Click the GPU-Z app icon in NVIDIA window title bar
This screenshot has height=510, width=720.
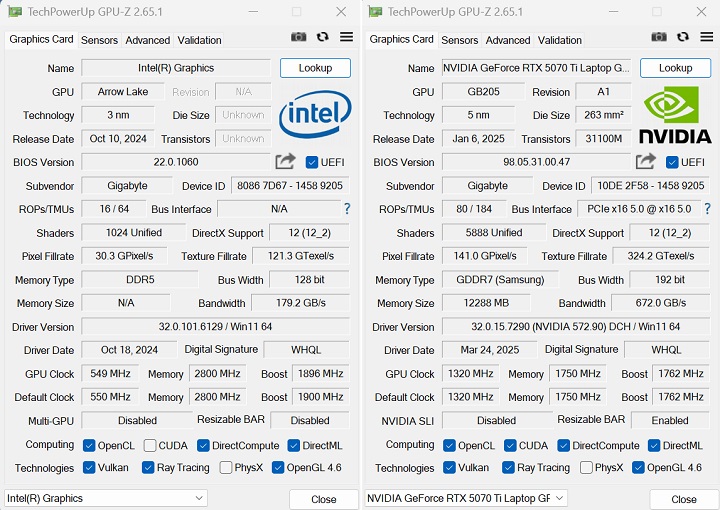point(375,11)
